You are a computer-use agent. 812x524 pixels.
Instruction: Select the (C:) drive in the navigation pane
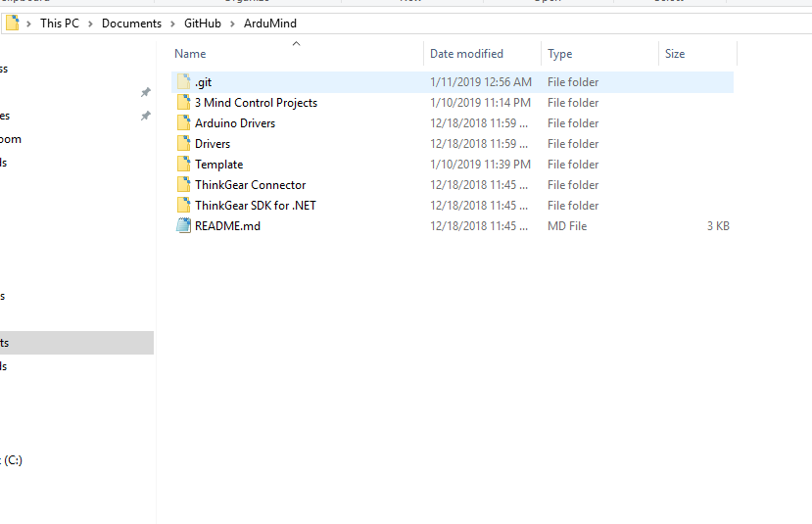[13, 460]
